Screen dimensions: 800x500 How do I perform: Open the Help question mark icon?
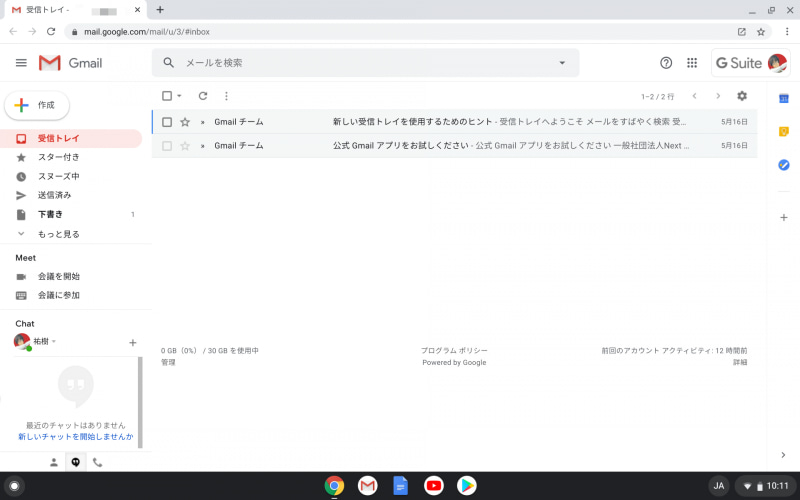(x=666, y=63)
